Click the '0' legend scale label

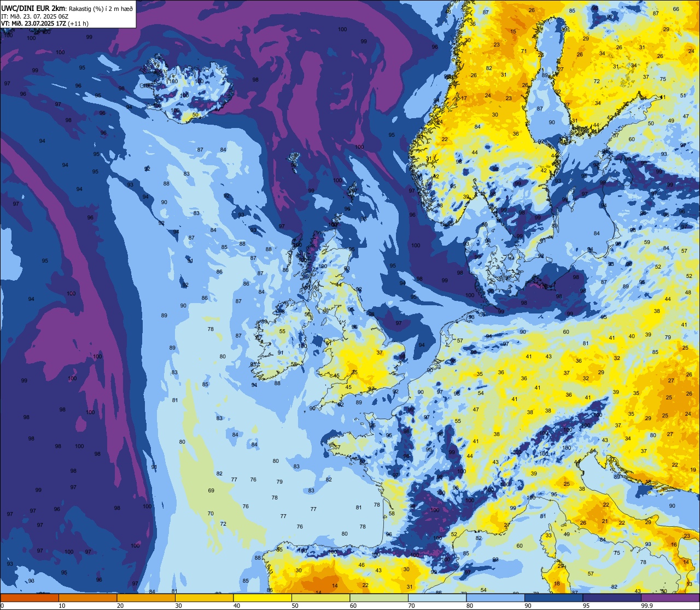pos(2,606)
